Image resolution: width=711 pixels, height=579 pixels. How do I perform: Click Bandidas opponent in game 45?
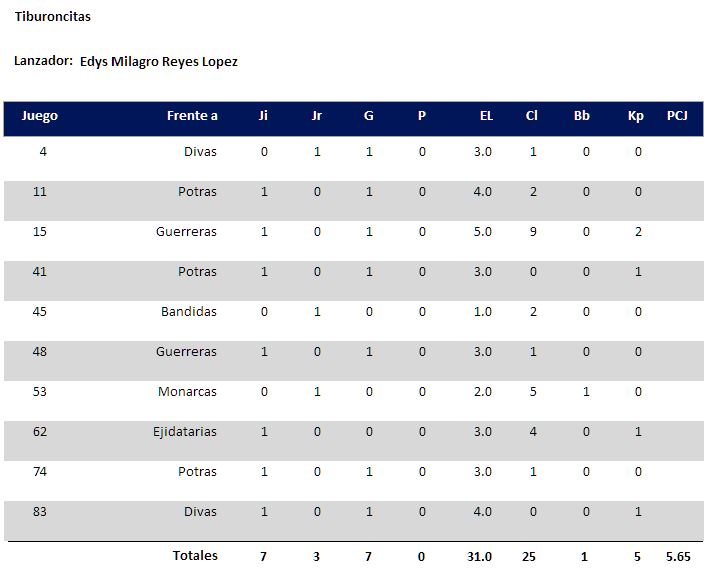tap(189, 311)
